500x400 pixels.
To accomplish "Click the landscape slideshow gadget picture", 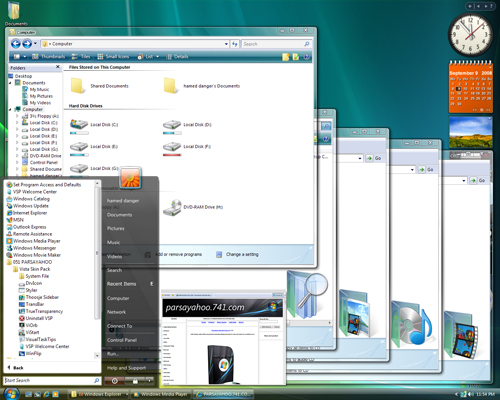I will pyautogui.click(x=470, y=132).
